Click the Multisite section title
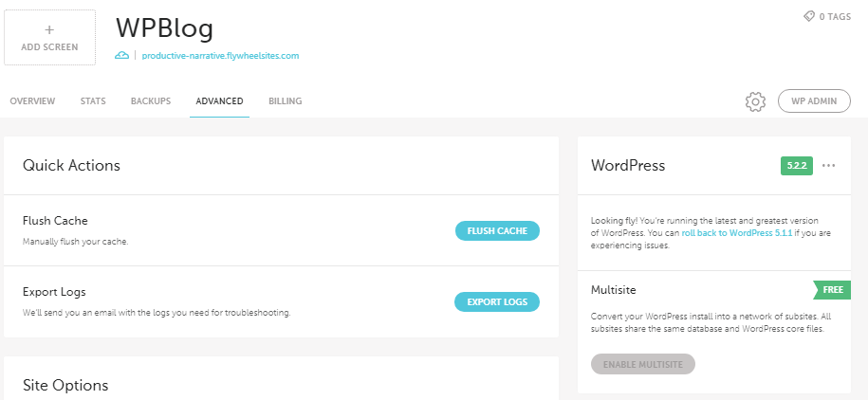 coord(614,290)
